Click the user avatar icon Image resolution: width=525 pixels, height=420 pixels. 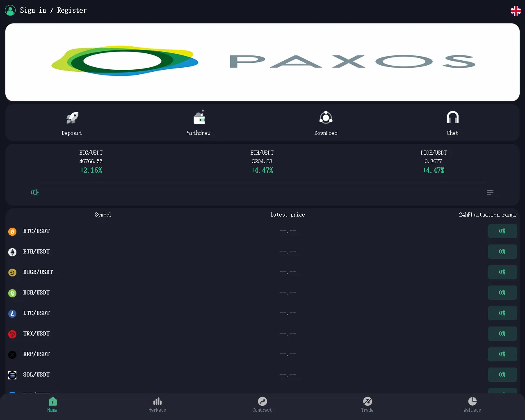(10, 10)
